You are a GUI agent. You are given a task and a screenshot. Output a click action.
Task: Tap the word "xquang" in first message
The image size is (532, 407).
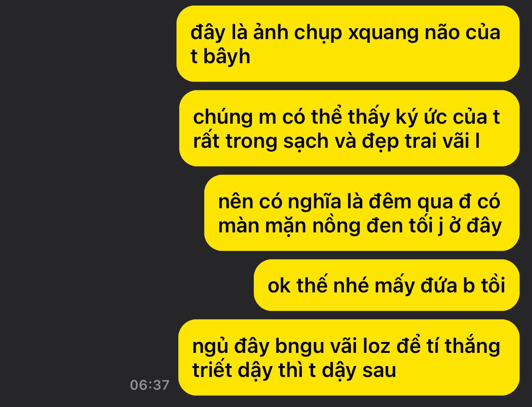click(383, 34)
